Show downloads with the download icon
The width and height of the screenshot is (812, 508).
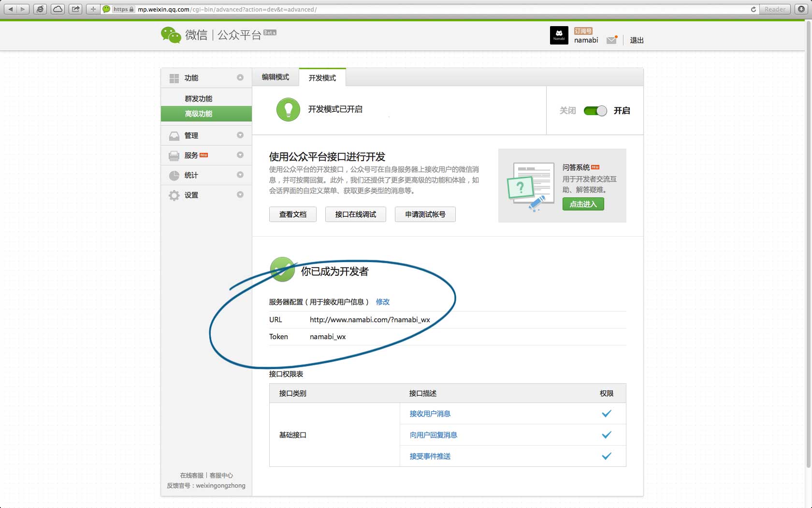pyautogui.click(x=801, y=9)
